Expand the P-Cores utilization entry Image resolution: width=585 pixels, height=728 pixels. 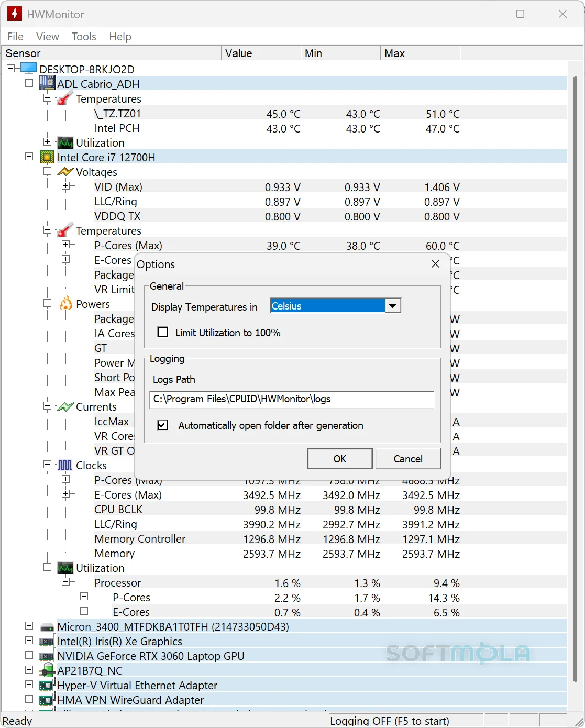tap(84, 597)
